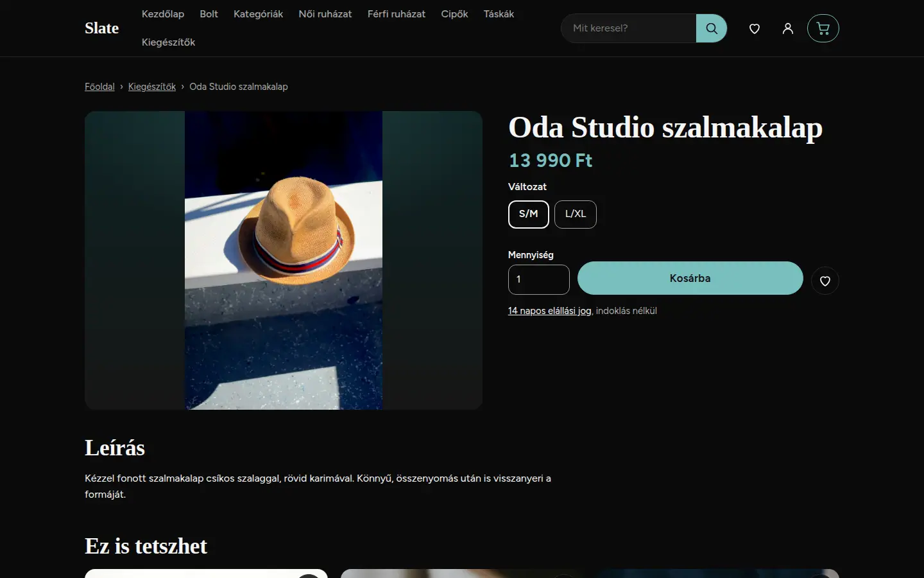Open the Bolt menu item

[209, 14]
